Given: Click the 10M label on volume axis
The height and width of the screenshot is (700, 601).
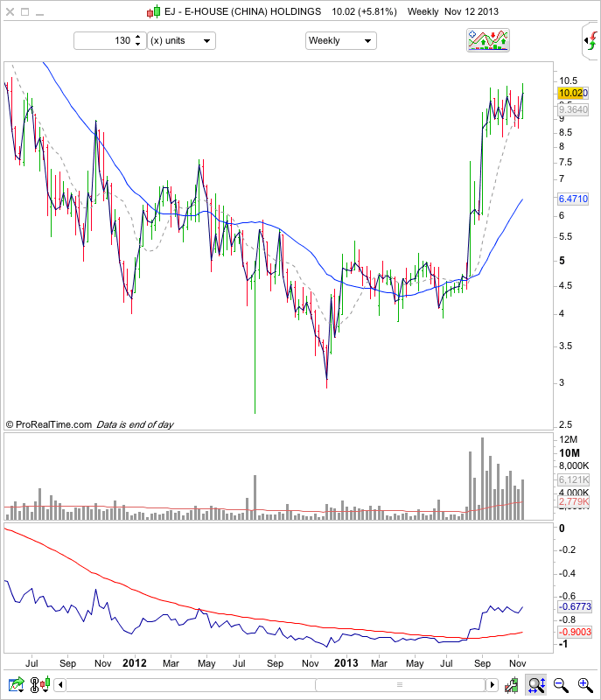Looking at the screenshot, I should (570, 453).
